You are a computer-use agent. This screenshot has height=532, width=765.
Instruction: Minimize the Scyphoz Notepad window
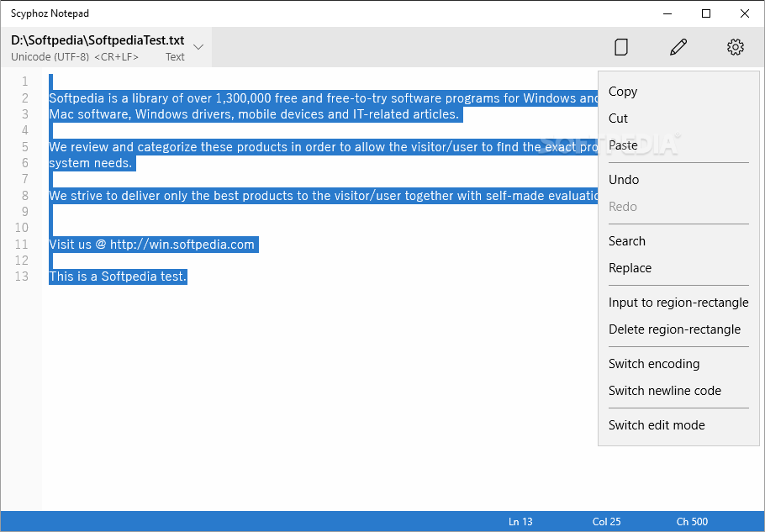(667, 13)
